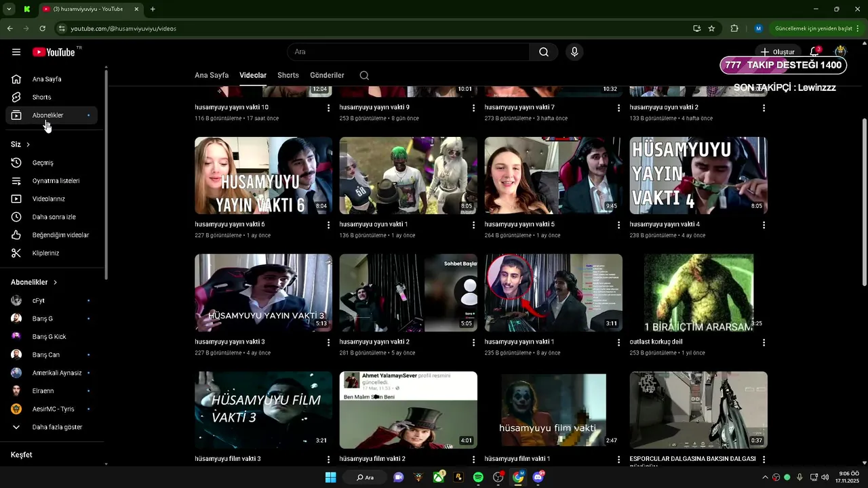Viewport: 868px width, 488px height.
Task: Click the Chrome address bar
Action: click(373, 28)
